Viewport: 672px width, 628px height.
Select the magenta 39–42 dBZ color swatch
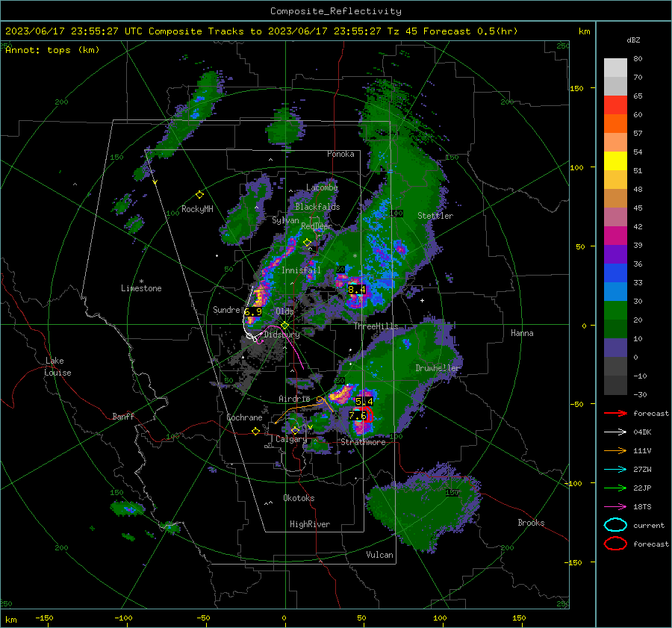(x=615, y=235)
